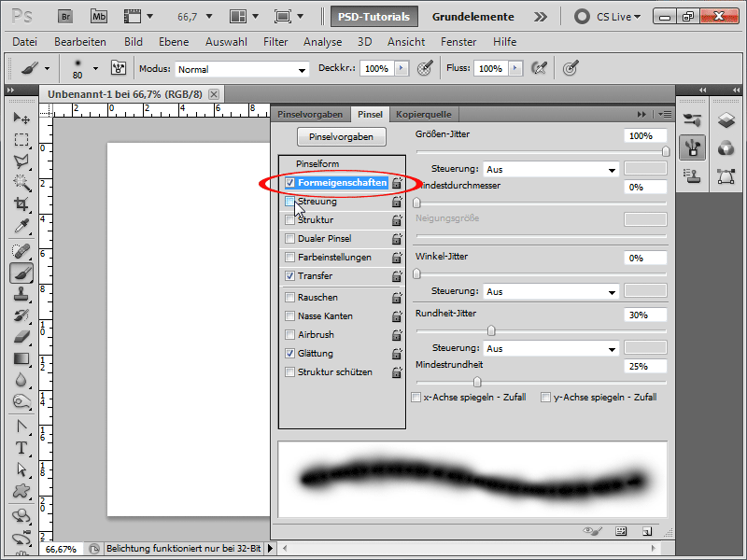The width and height of the screenshot is (747, 560).
Task: Select the Brush tool in the toolbox
Action: [21, 273]
